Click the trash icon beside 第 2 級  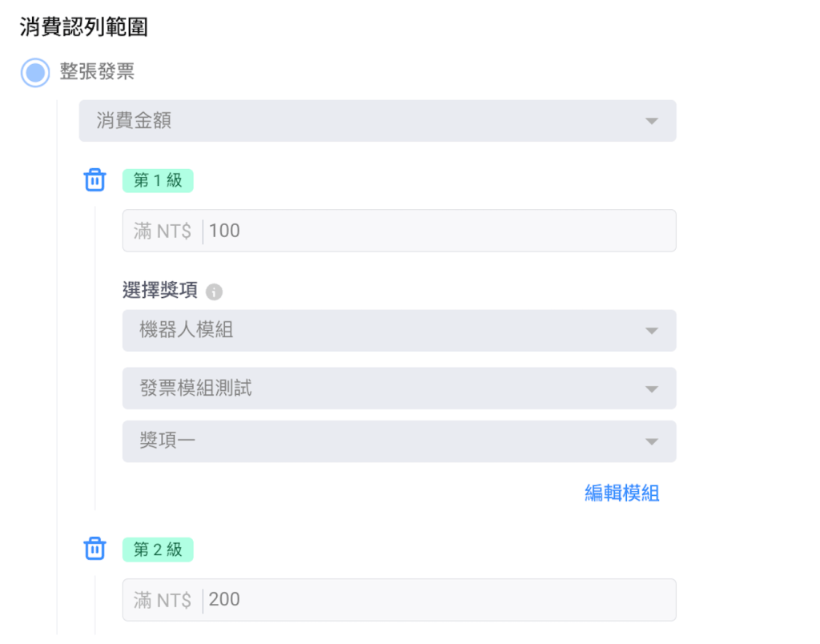(x=94, y=549)
